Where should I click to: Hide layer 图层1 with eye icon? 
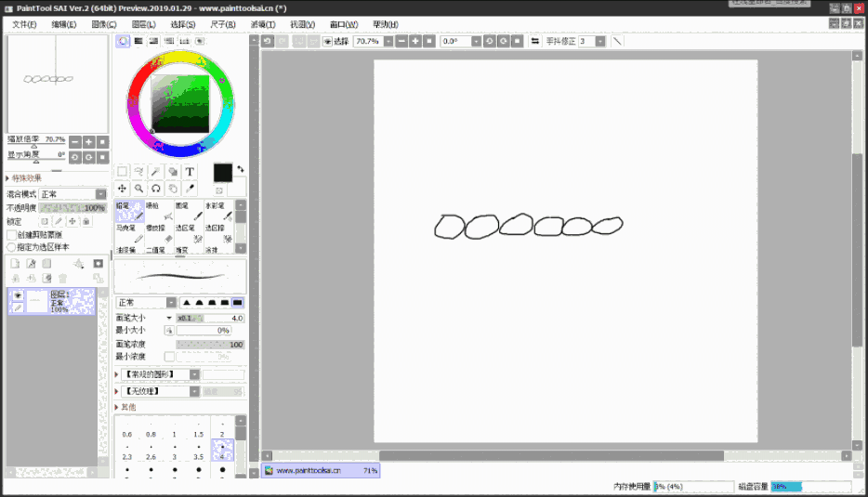pyautogui.click(x=18, y=295)
